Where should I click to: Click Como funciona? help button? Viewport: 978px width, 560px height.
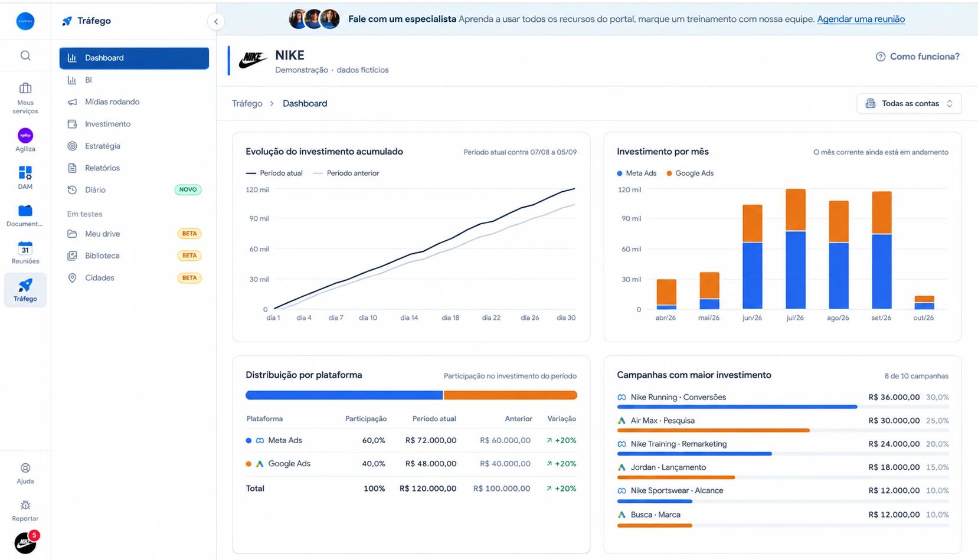[x=917, y=57]
